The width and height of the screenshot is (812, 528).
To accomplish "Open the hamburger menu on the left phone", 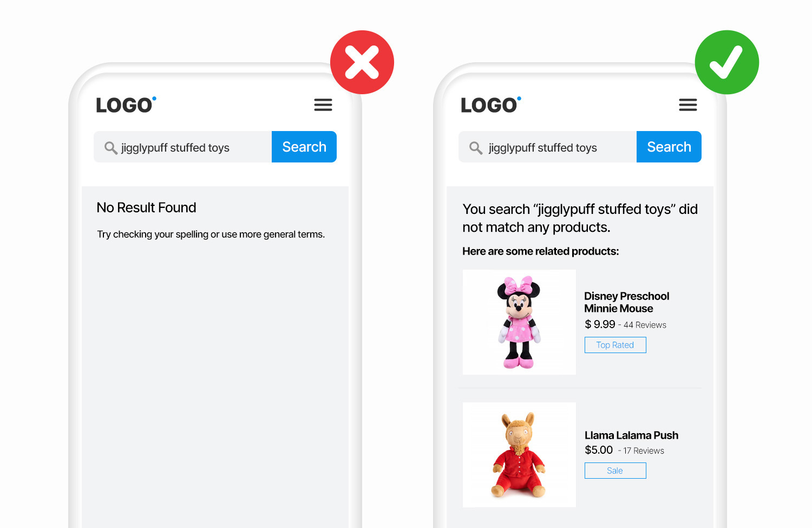I will [x=323, y=105].
